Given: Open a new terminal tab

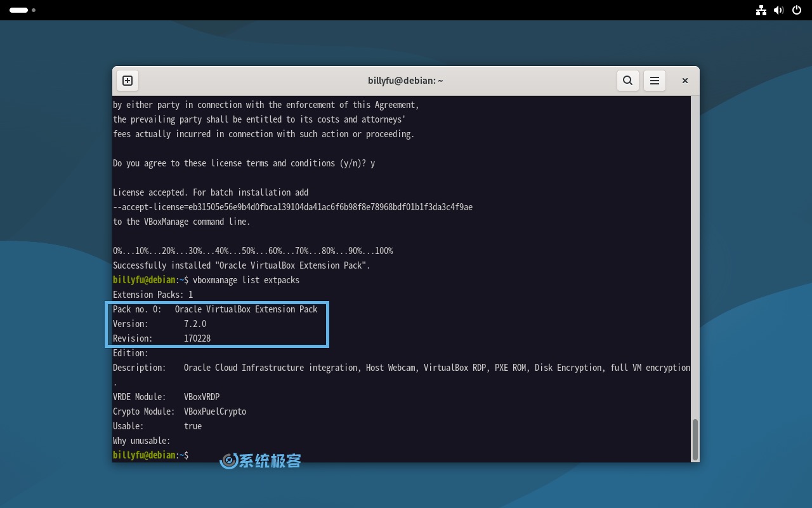Looking at the screenshot, I should click(128, 81).
